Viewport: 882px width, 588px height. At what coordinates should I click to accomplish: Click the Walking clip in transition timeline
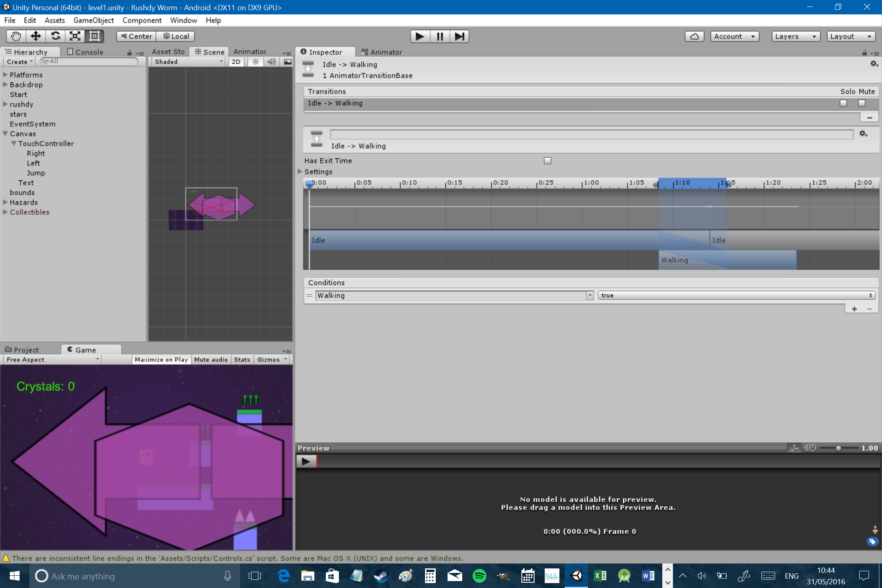[727, 260]
